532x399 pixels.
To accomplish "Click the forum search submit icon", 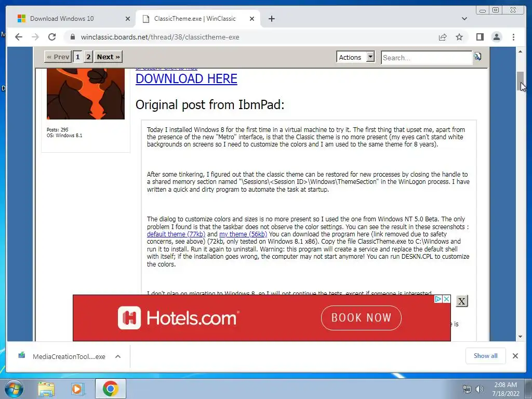I will point(478,56).
